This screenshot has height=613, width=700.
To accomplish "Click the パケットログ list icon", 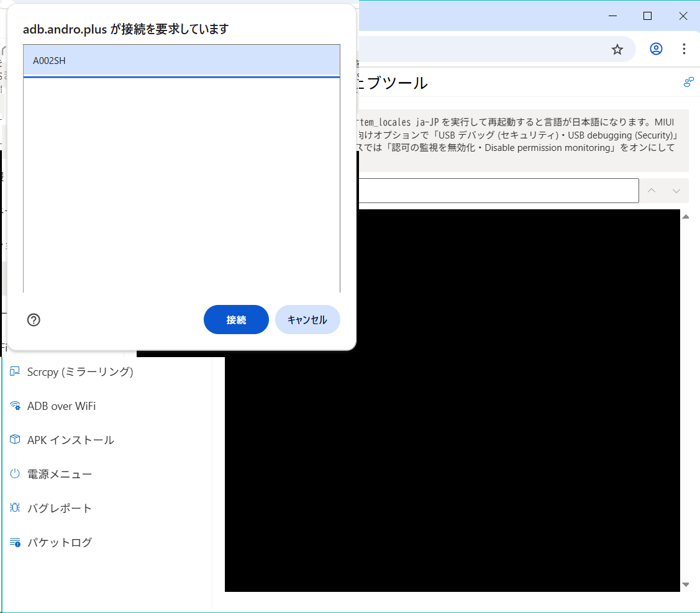I will (x=15, y=542).
